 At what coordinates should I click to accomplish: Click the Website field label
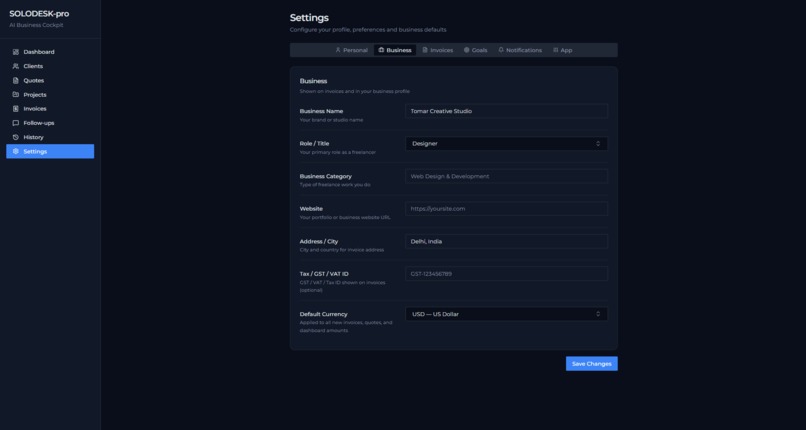[311, 209]
